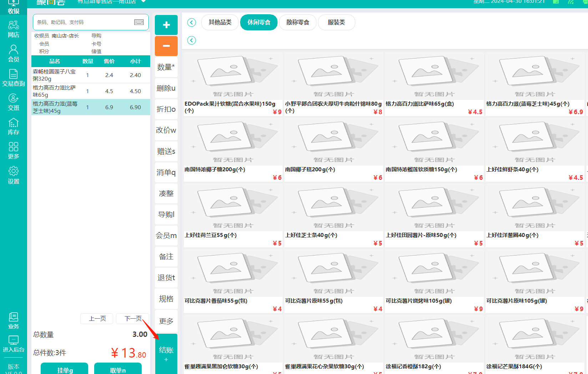
Task: Click the subcategory row back arrow
Action: click(x=192, y=40)
